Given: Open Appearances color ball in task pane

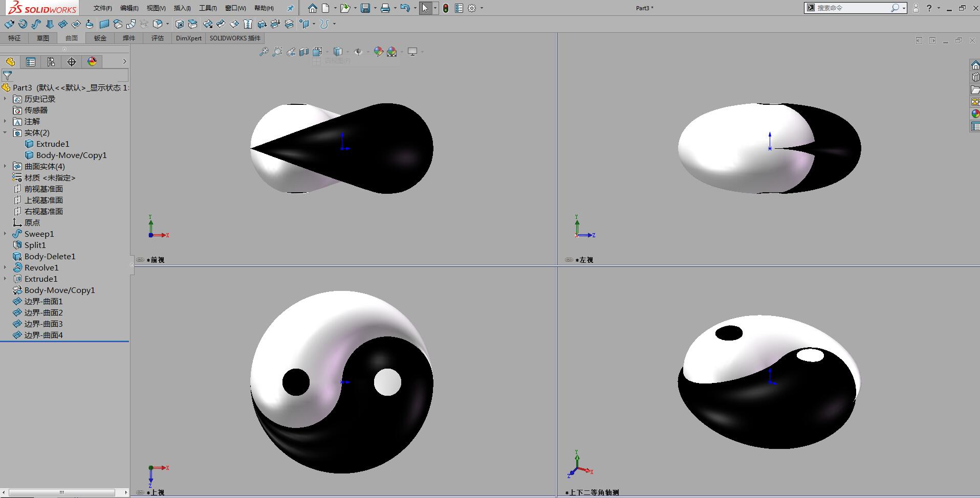Looking at the screenshot, I should (975, 114).
